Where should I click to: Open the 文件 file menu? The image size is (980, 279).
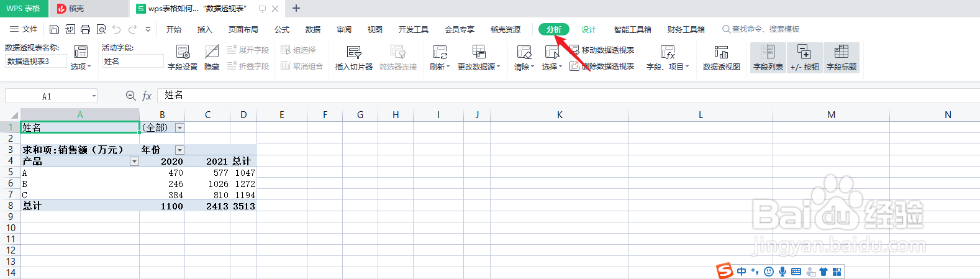click(x=24, y=29)
